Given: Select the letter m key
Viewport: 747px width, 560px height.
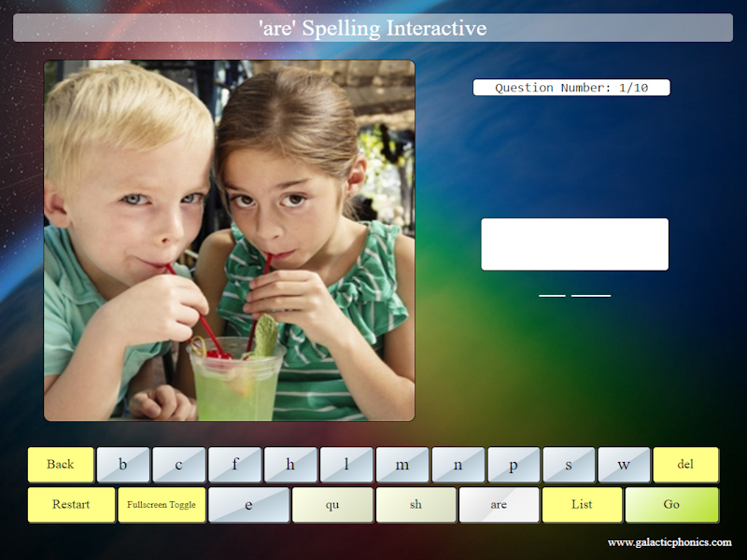Looking at the screenshot, I should click(402, 464).
